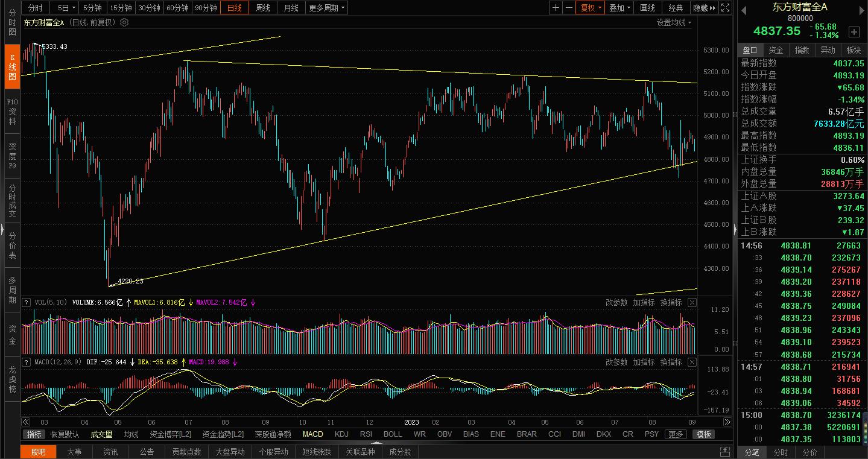Toggle the 成交量 indicator

pos(101,434)
